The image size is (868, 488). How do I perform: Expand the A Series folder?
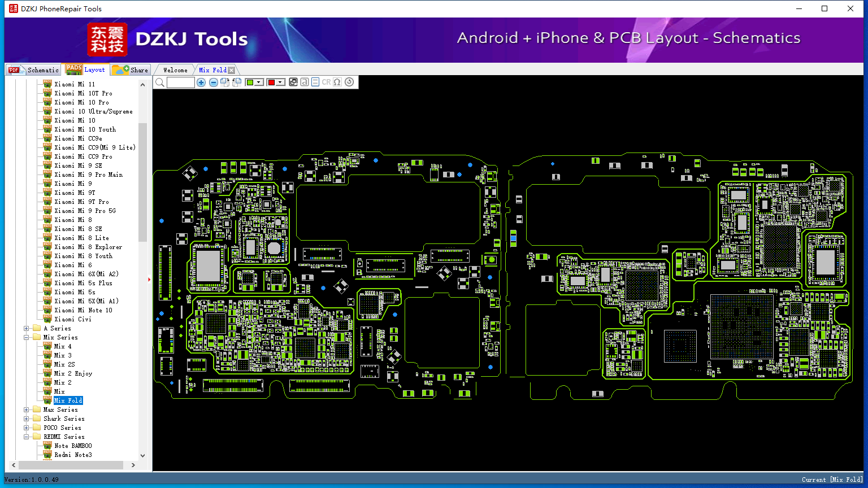point(27,328)
